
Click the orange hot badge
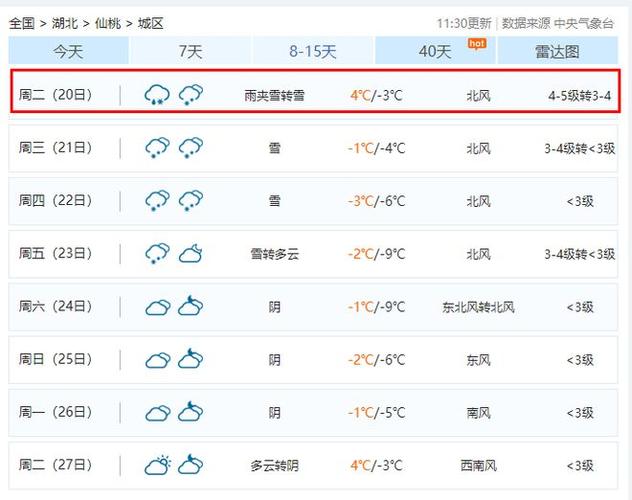pos(477,44)
